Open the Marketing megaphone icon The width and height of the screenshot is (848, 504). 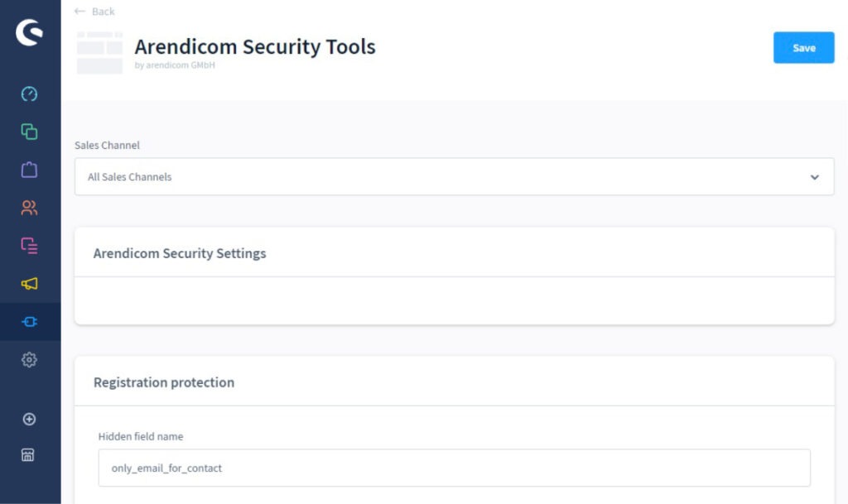coord(29,284)
